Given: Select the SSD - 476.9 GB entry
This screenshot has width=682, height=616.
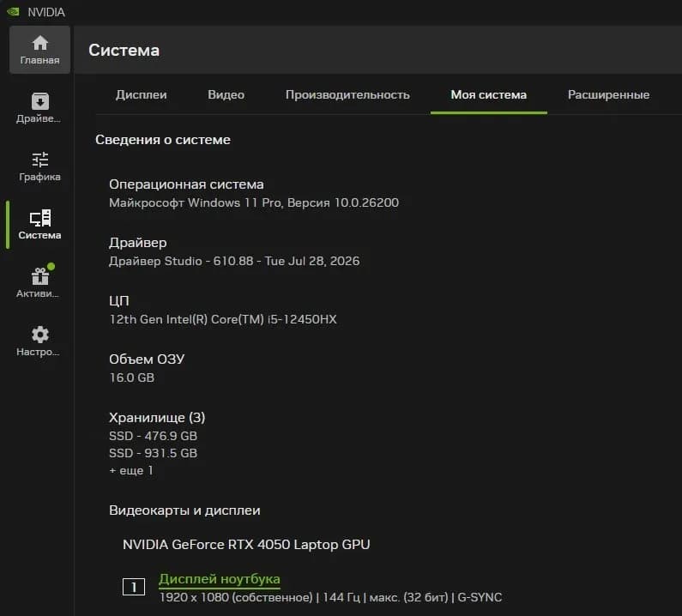Looking at the screenshot, I should point(153,436).
